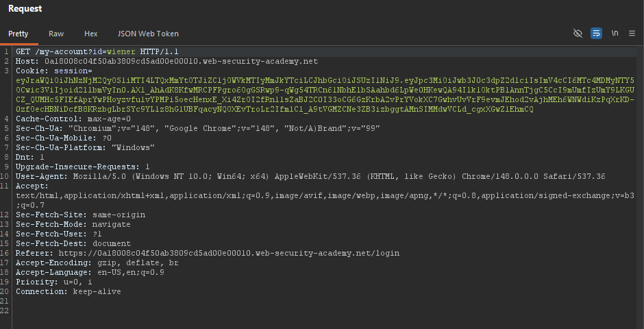
Task: Click the GET request line
Action: (97, 52)
